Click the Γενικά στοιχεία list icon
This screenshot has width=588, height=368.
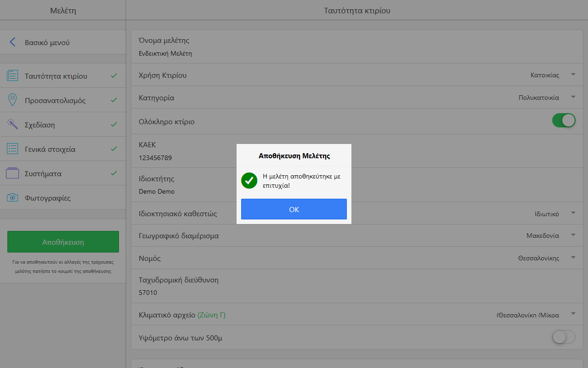click(x=12, y=149)
